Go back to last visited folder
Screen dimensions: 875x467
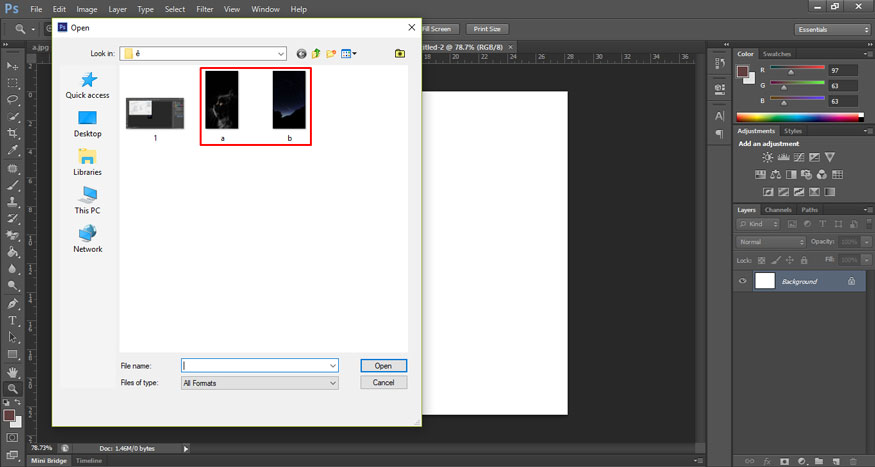(301, 54)
